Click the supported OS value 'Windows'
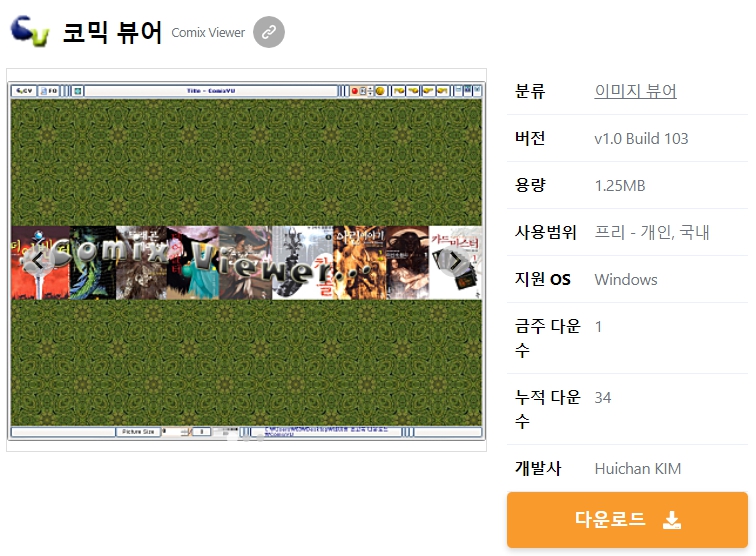Screen dimensions: 756x556 625,280
